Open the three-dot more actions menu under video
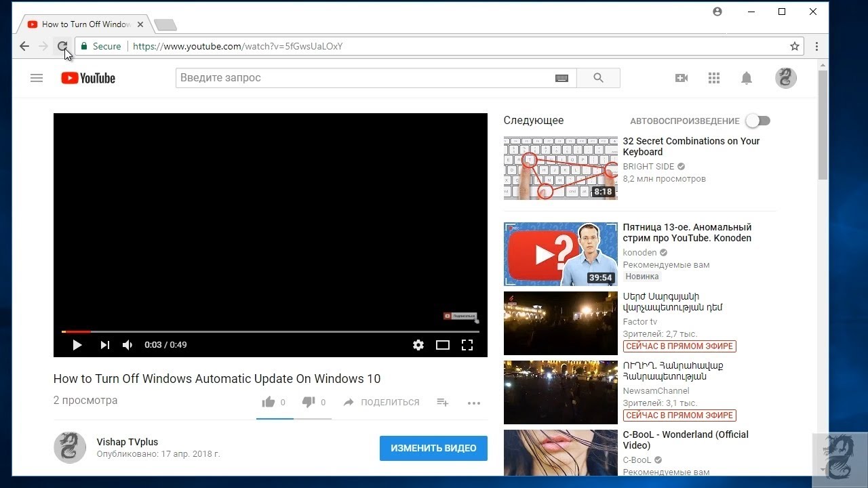The height and width of the screenshot is (488, 868). 474,403
